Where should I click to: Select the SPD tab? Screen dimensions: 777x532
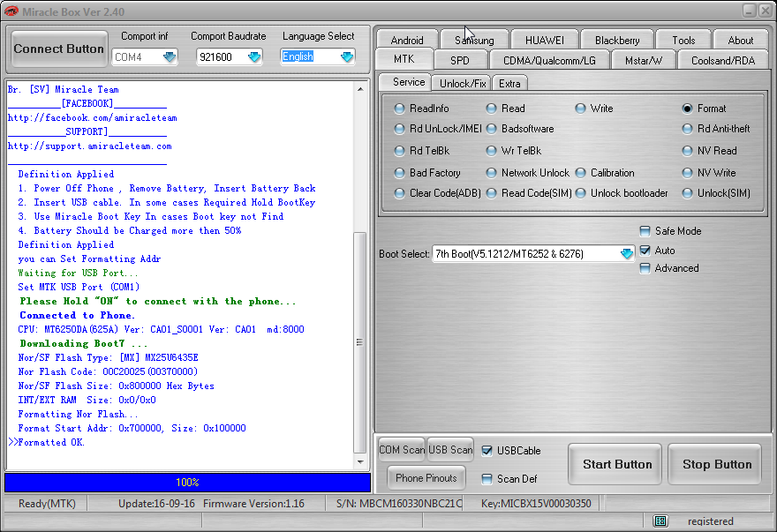tap(460, 60)
